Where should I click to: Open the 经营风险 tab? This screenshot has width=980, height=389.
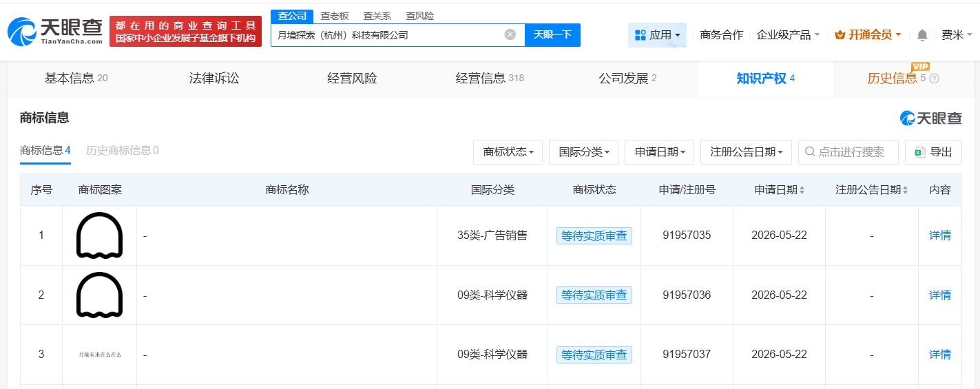(x=352, y=78)
